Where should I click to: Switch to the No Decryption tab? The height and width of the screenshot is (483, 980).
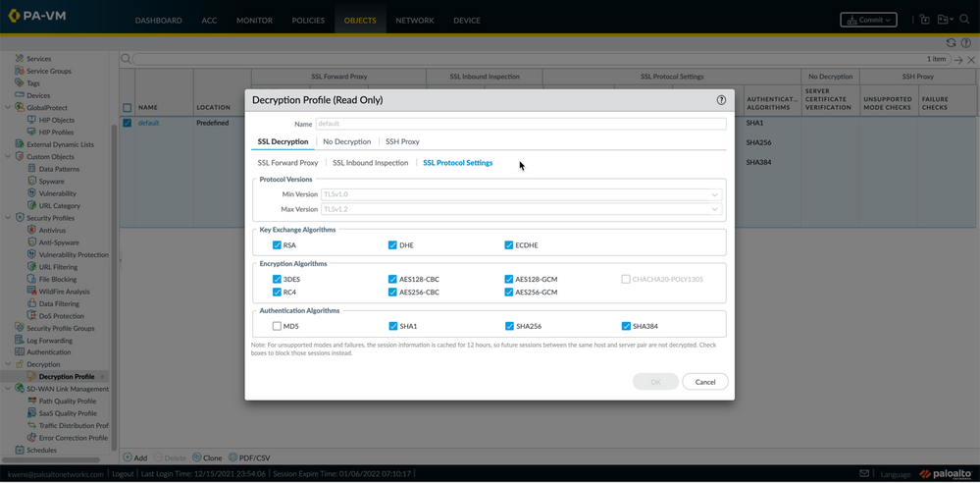tap(346, 141)
